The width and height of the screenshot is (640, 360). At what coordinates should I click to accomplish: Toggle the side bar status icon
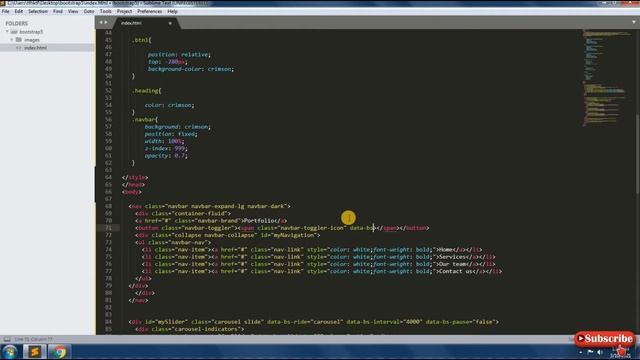tap(7, 339)
